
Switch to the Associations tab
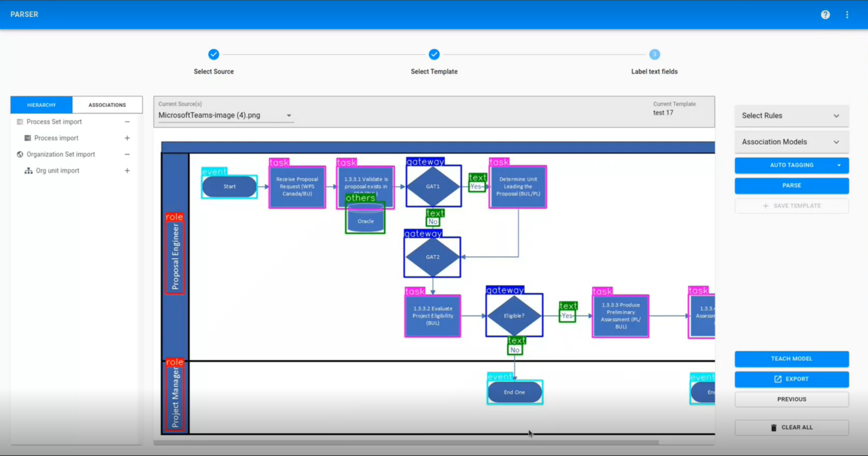[x=107, y=105]
